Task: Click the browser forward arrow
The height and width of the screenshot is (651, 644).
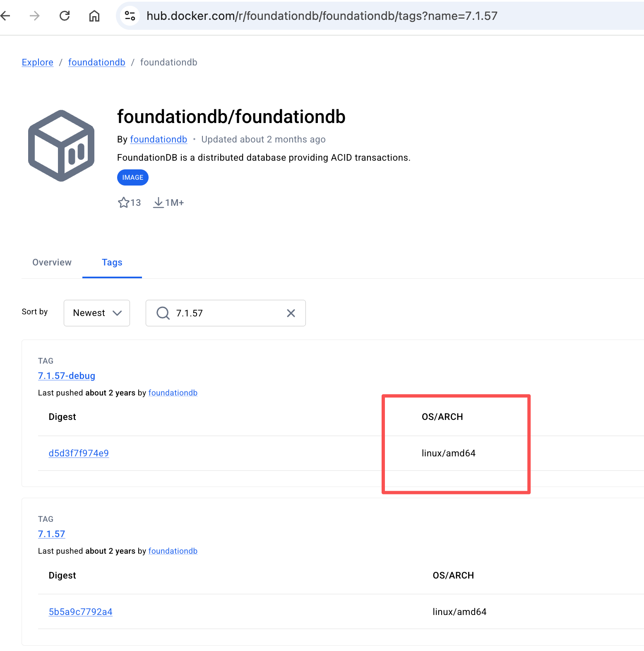Action: click(35, 16)
